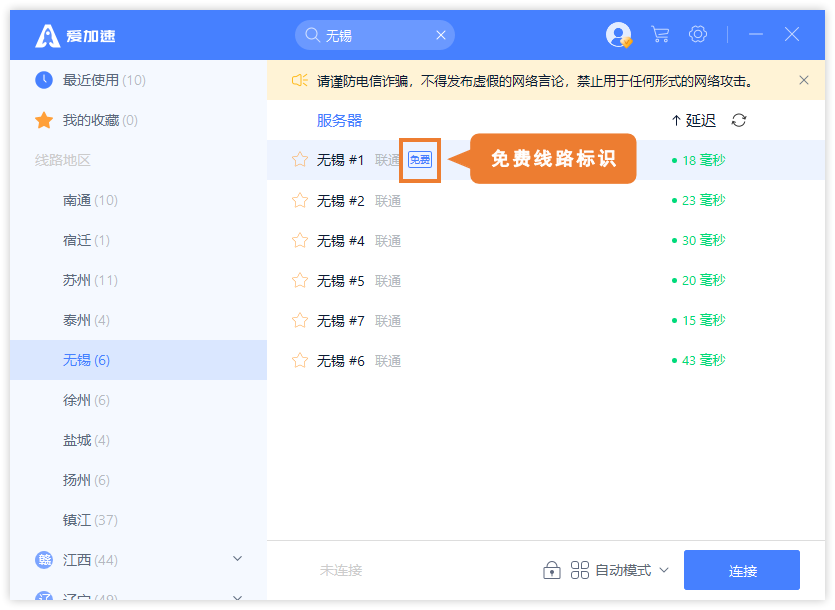Open the user account avatar icon
This screenshot has width=835, height=610.
tap(618, 35)
